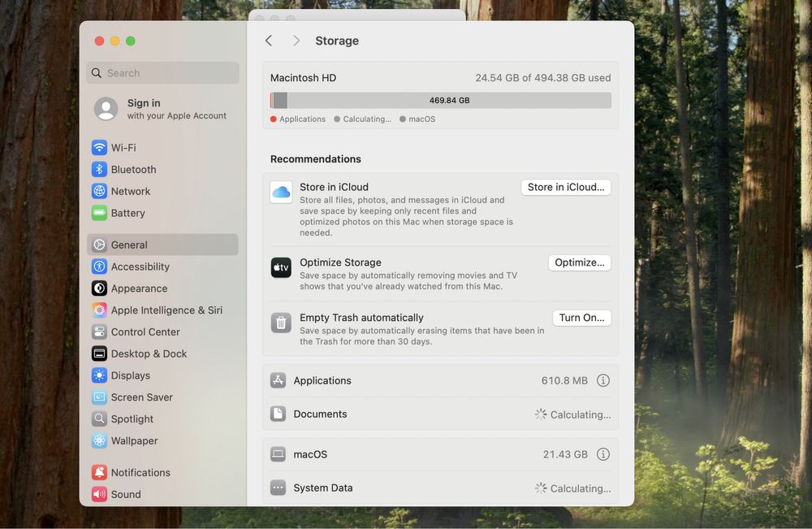Open the Desktop & Dock icon

pyautogui.click(x=99, y=353)
